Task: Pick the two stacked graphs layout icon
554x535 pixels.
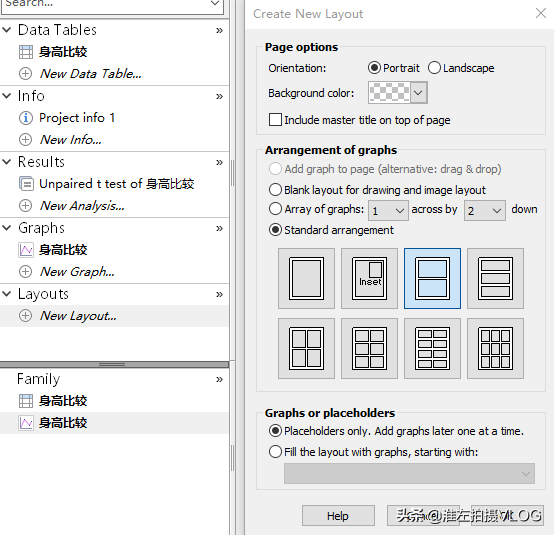Action: pyautogui.click(x=432, y=278)
